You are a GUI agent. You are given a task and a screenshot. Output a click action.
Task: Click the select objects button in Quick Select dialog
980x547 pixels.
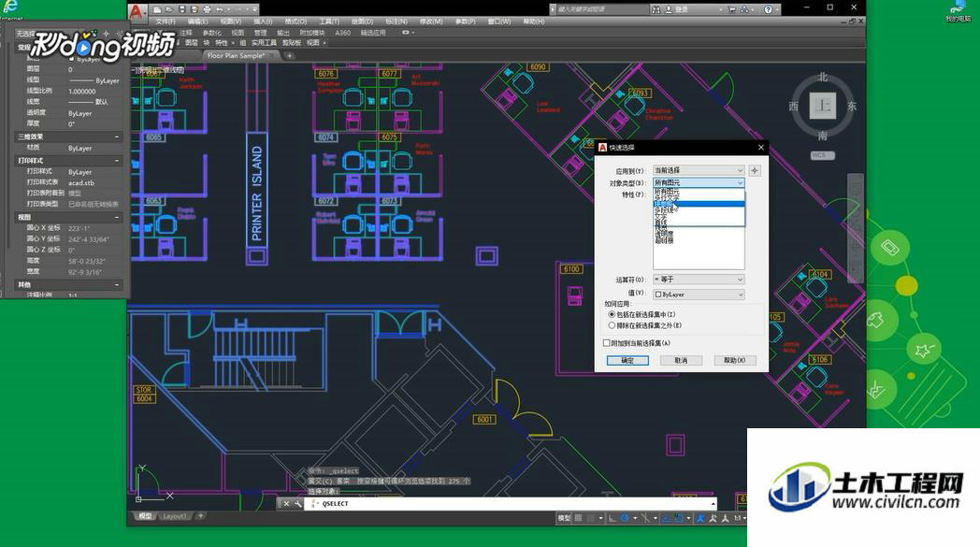[x=755, y=170]
